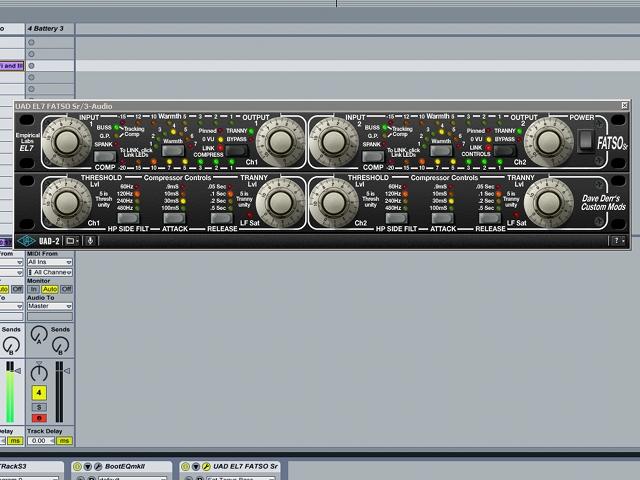Click the microphone icon in UAD toolbar
This screenshot has height=480, width=640.
90,241
